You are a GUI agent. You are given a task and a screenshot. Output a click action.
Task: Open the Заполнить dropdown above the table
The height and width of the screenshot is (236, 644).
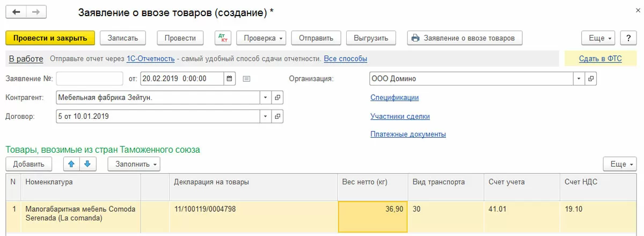click(134, 164)
